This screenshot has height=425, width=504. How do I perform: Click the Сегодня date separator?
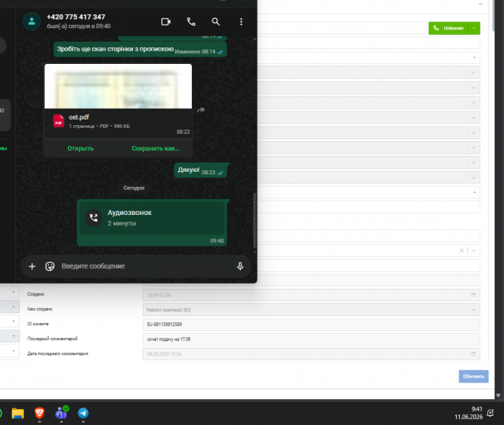134,188
